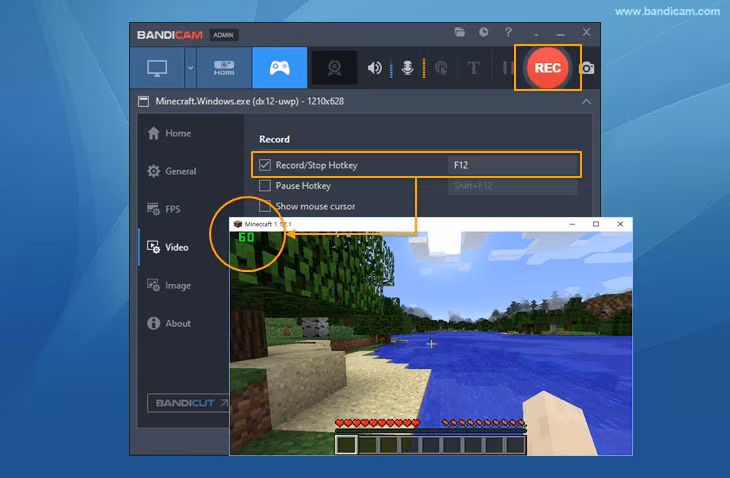The width and height of the screenshot is (730, 478).
Task: Open the screen mode dropdown arrow
Action: click(190, 68)
